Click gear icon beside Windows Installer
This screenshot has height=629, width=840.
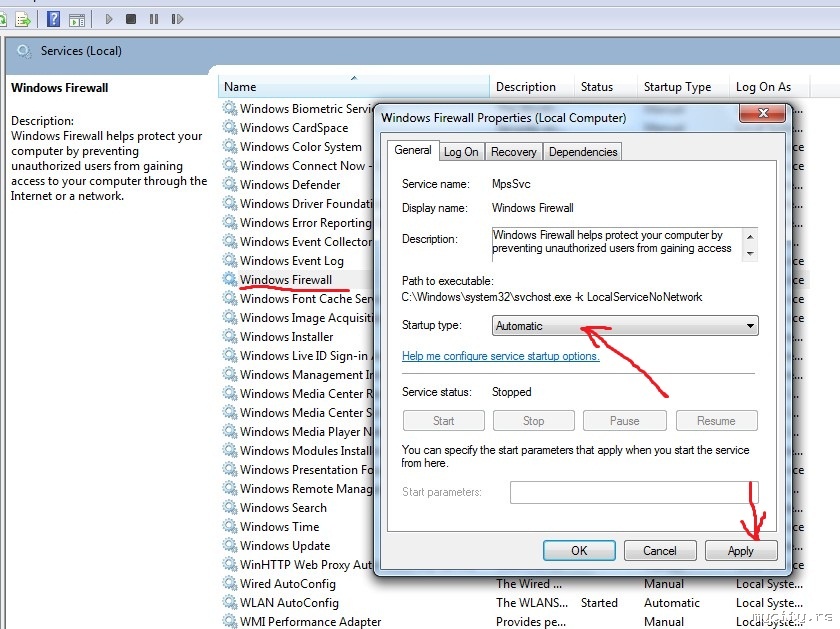[230, 336]
